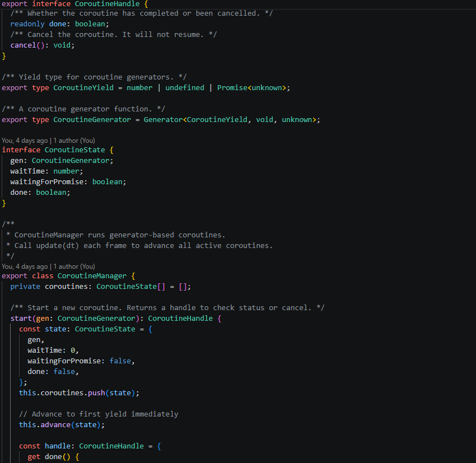This screenshot has height=463, width=476.
Task: Click CoroutineHandle in the export interface line
Action: point(107,4)
